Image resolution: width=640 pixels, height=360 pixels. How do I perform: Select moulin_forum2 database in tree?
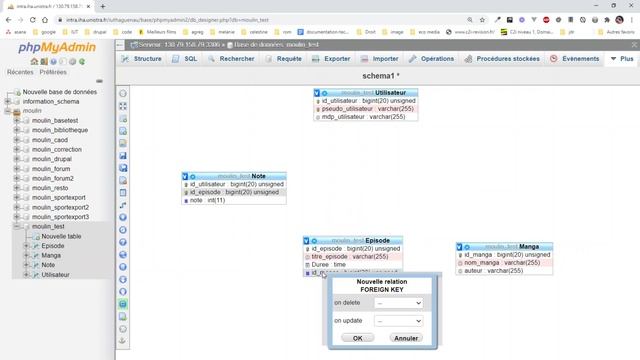pos(53,178)
